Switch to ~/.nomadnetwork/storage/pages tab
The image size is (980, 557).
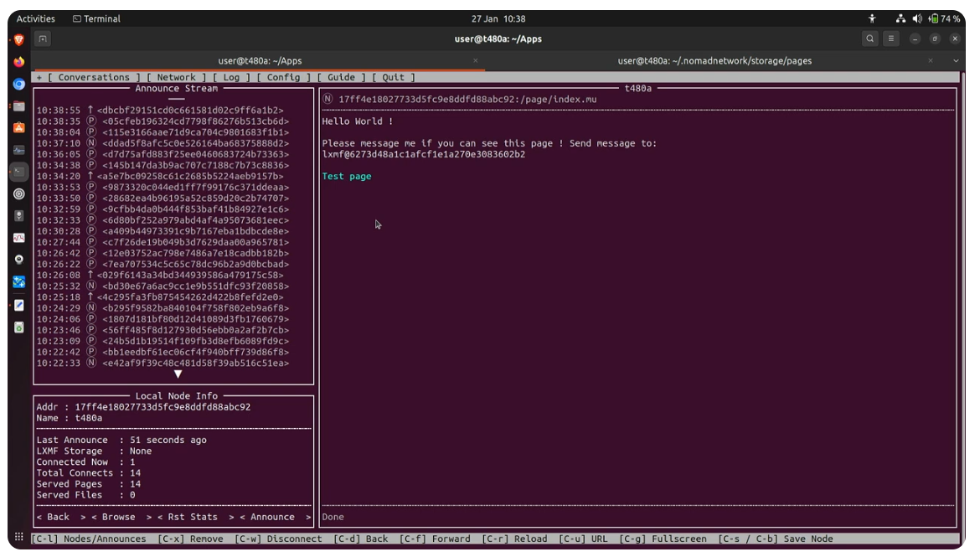click(714, 60)
